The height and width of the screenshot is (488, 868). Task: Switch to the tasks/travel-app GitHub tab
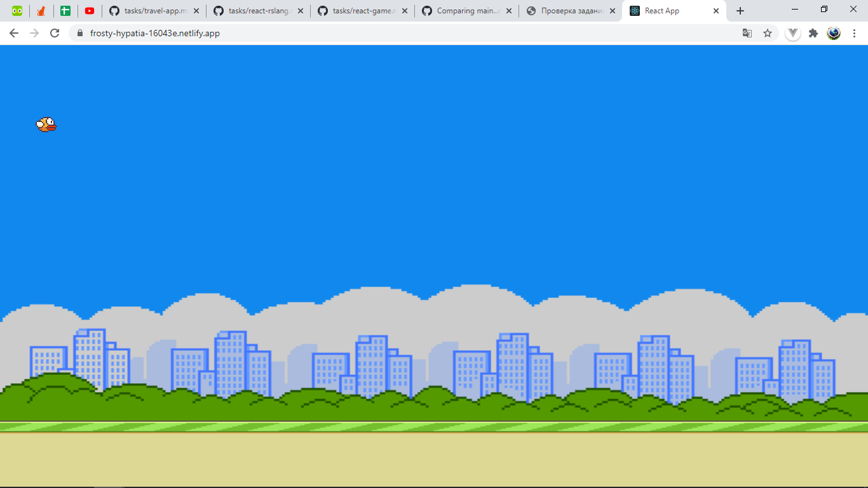[x=154, y=11]
